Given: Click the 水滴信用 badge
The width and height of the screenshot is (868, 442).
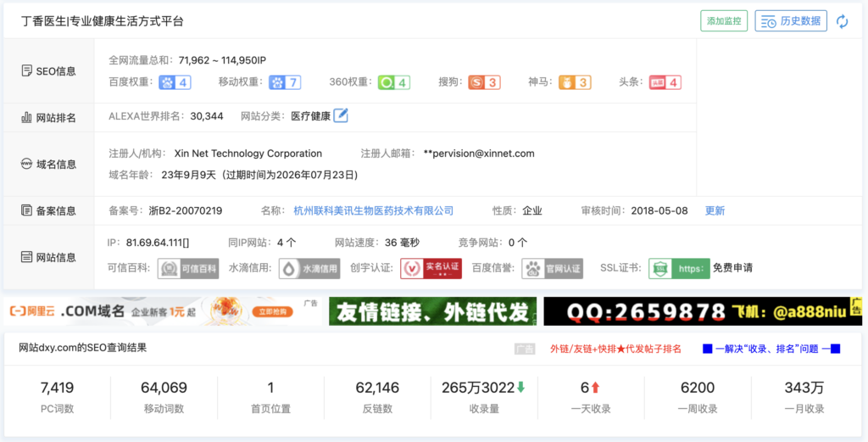Looking at the screenshot, I should (309, 268).
